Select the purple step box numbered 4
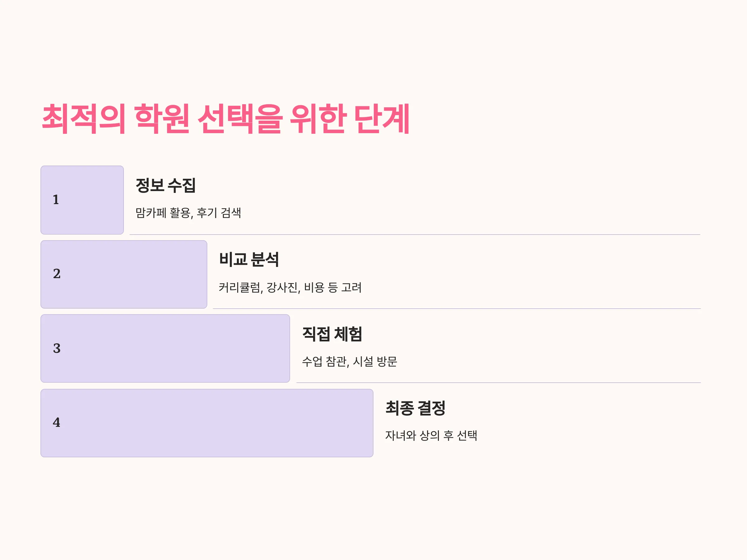The height and width of the screenshot is (560, 747). (207, 423)
